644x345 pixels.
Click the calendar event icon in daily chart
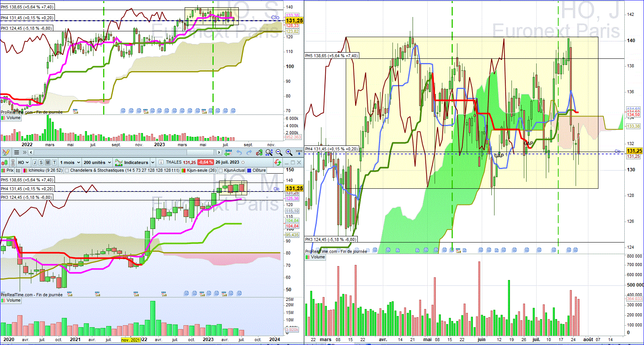pos(459,250)
